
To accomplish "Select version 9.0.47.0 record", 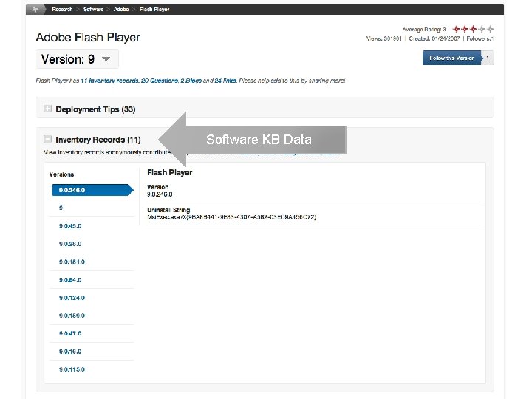I will (70, 333).
